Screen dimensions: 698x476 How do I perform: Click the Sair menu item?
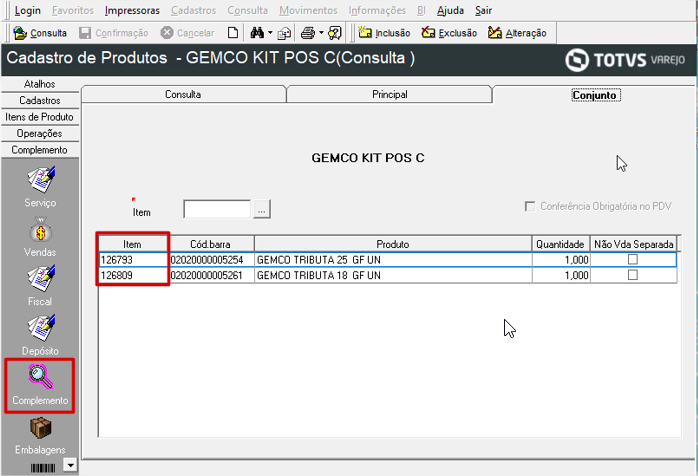(x=483, y=10)
